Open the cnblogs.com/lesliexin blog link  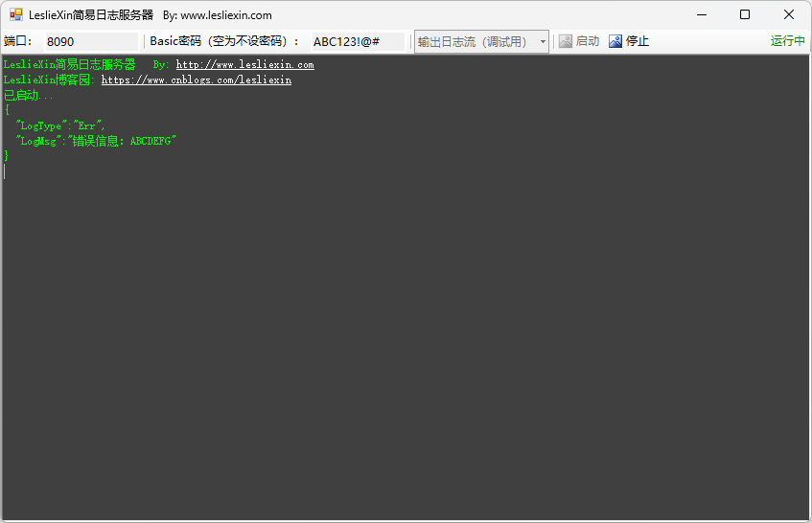pyautogui.click(x=197, y=80)
